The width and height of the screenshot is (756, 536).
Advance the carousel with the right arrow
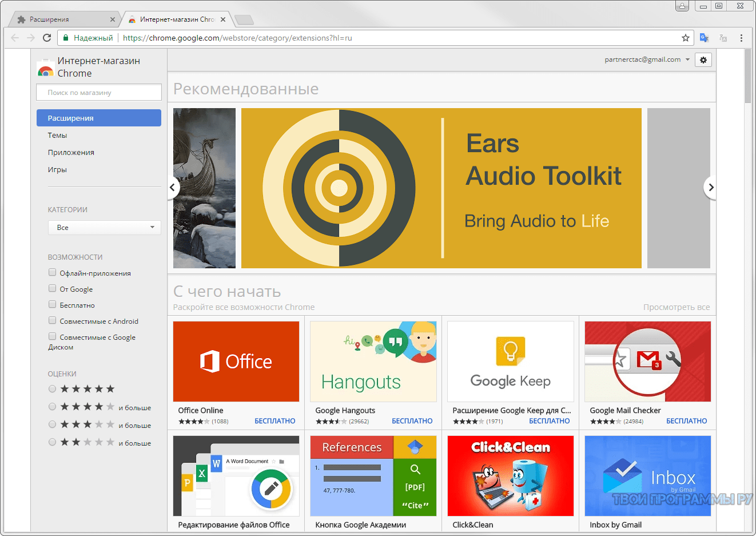coord(711,187)
